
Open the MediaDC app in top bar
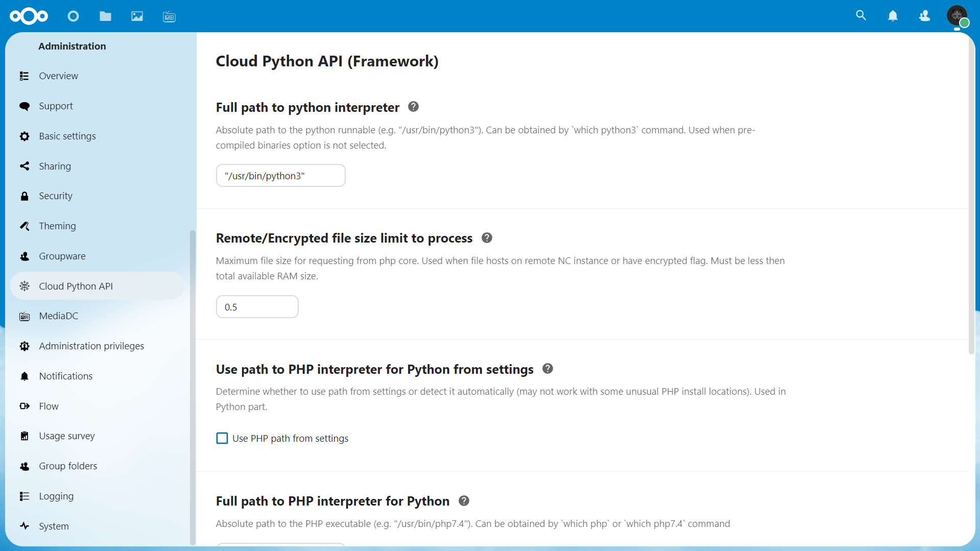pos(169,17)
